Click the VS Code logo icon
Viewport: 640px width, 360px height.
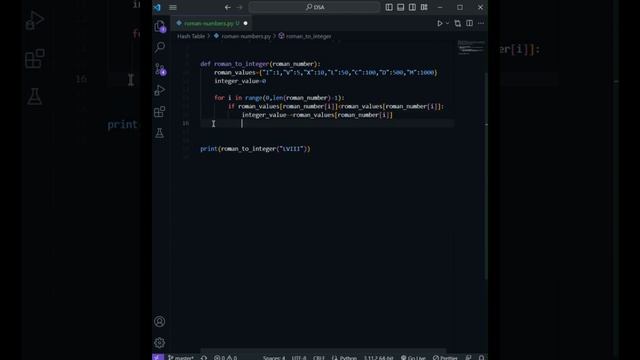click(157, 7)
